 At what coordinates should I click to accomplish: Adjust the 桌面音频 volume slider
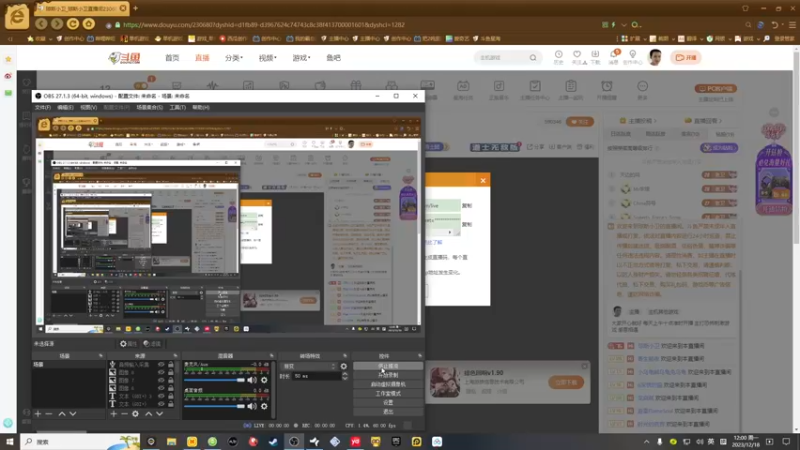tap(214, 406)
